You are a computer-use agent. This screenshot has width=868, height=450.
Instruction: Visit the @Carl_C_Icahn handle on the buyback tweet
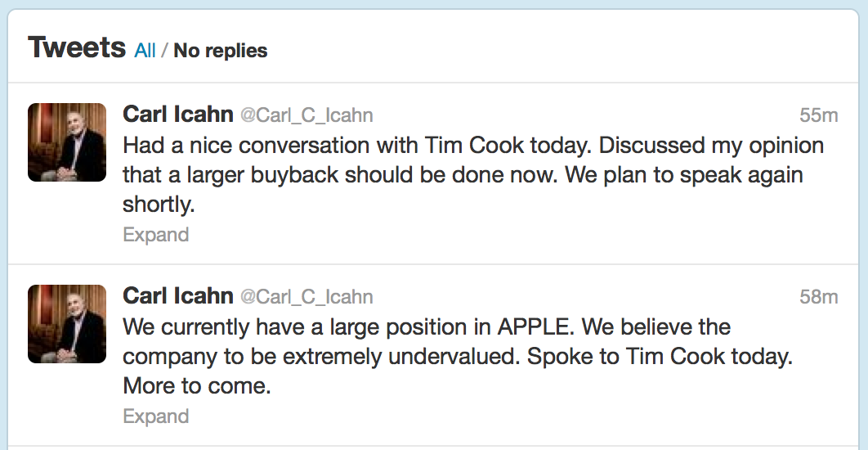tap(306, 115)
